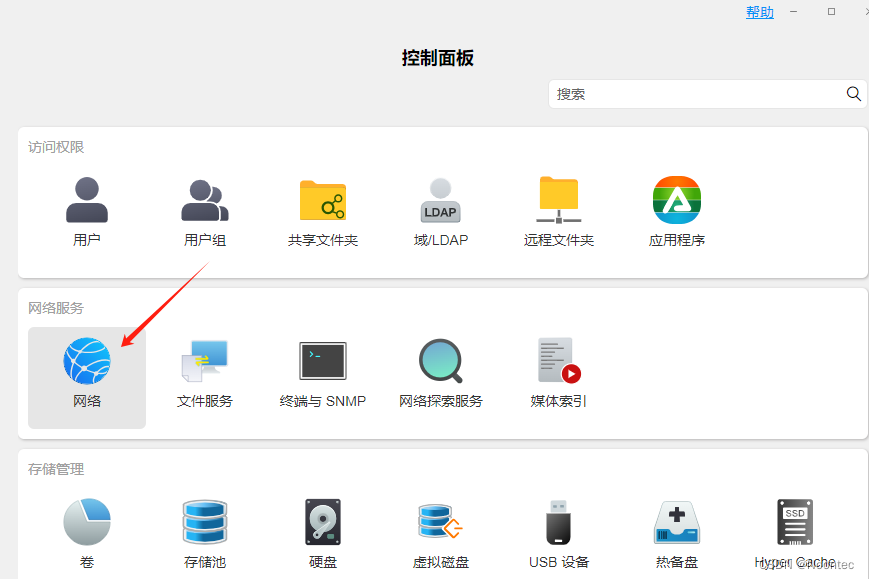This screenshot has height=579, width=869.
Task: Click the 控制面板 title text
Action: click(438, 58)
